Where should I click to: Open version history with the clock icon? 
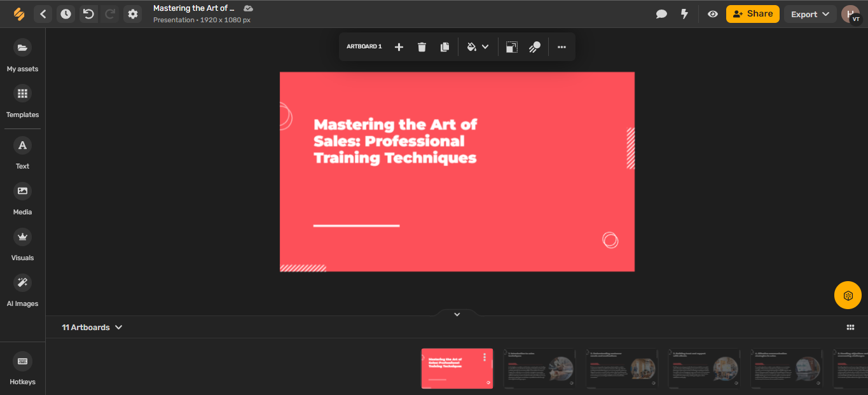click(65, 13)
